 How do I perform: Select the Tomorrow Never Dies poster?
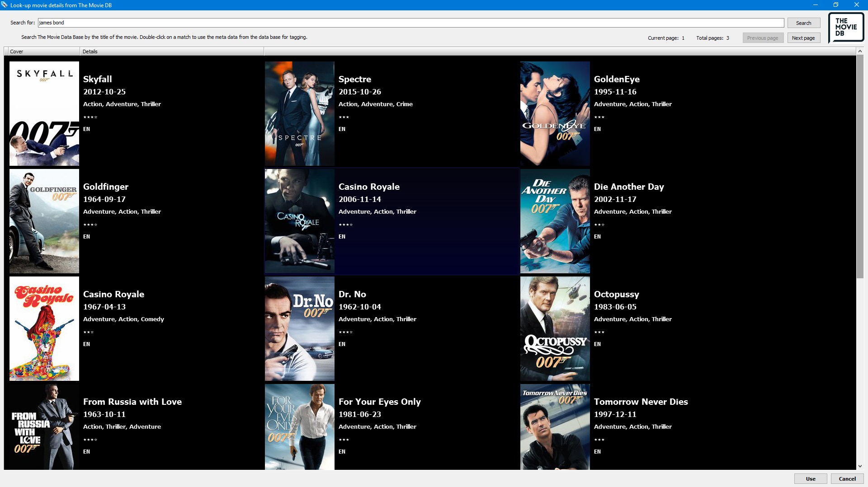555,427
